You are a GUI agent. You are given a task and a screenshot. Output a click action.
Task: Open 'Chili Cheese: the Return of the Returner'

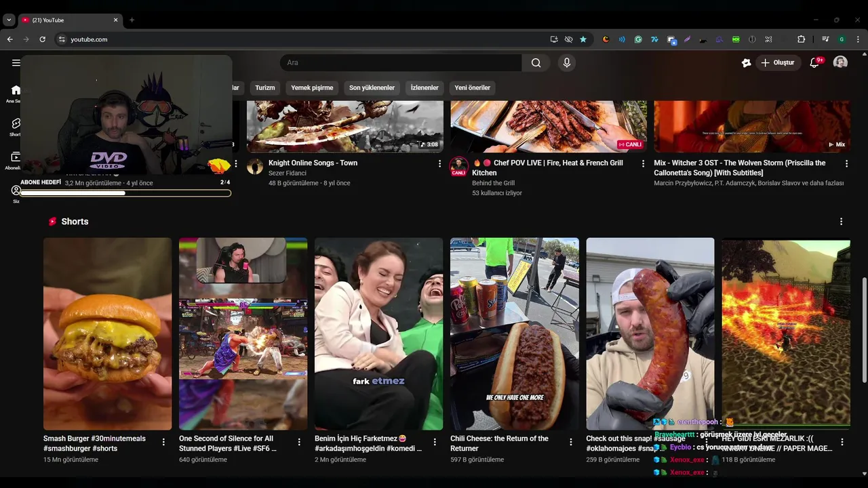coord(499,443)
